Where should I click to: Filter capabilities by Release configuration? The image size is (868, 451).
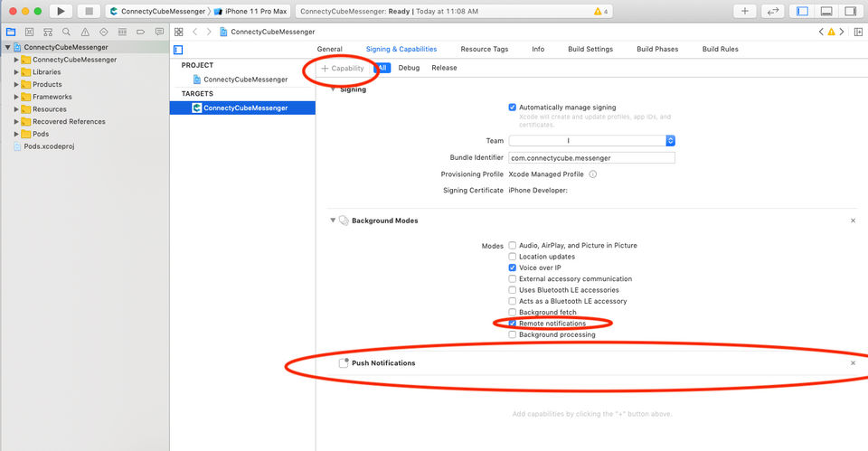click(x=445, y=68)
